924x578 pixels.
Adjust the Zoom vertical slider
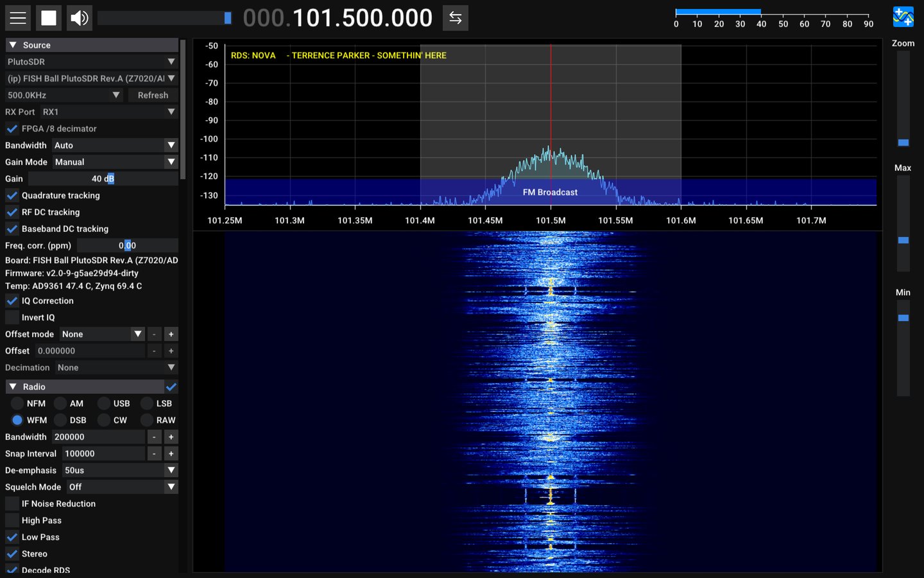click(x=903, y=99)
